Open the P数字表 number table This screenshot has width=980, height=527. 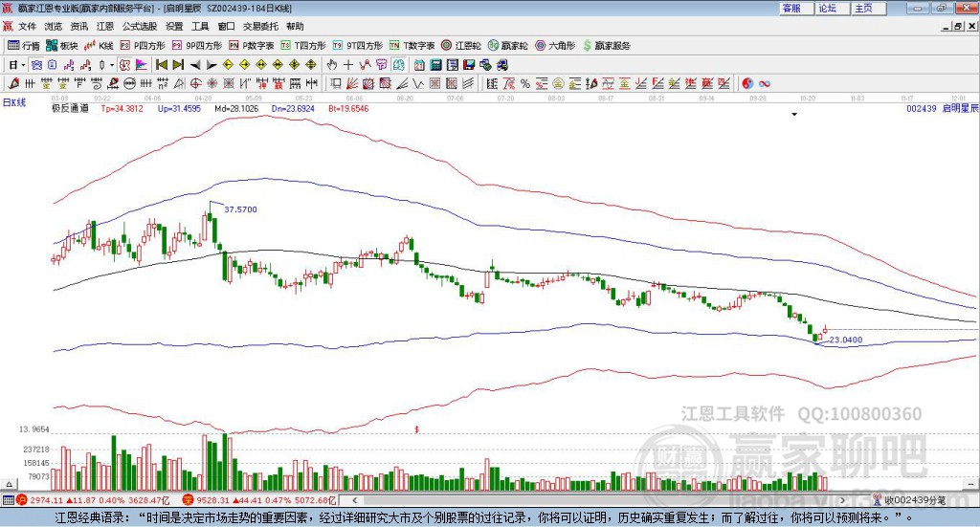[x=251, y=46]
